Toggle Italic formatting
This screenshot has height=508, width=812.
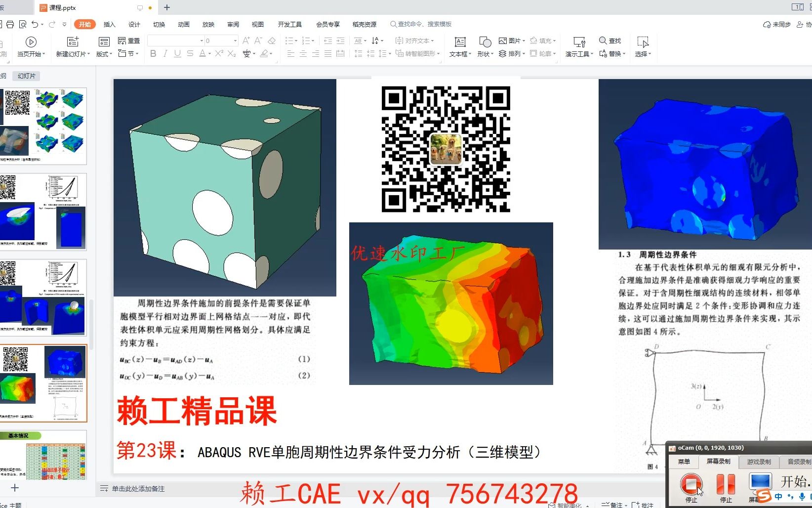pos(165,53)
